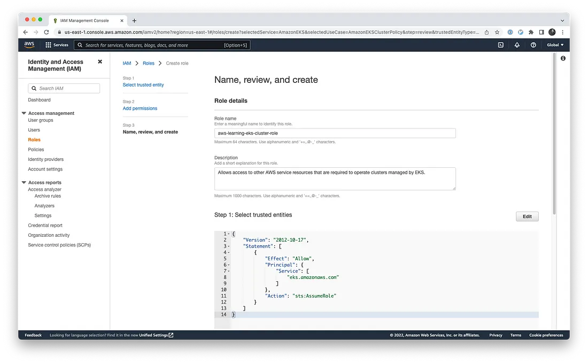Open Cookie preferences in footer

pyautogui.click(x=546, y=335)
